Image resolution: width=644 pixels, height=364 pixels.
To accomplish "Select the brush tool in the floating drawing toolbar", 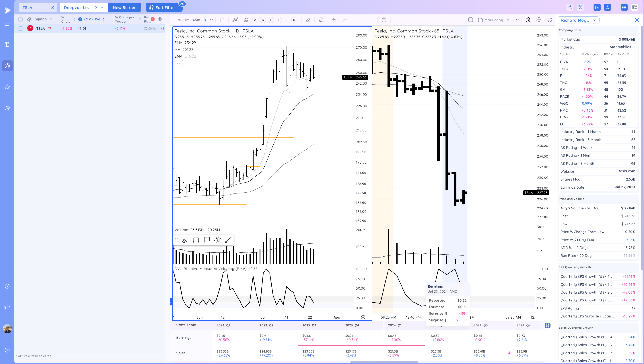I will [185, 240].
